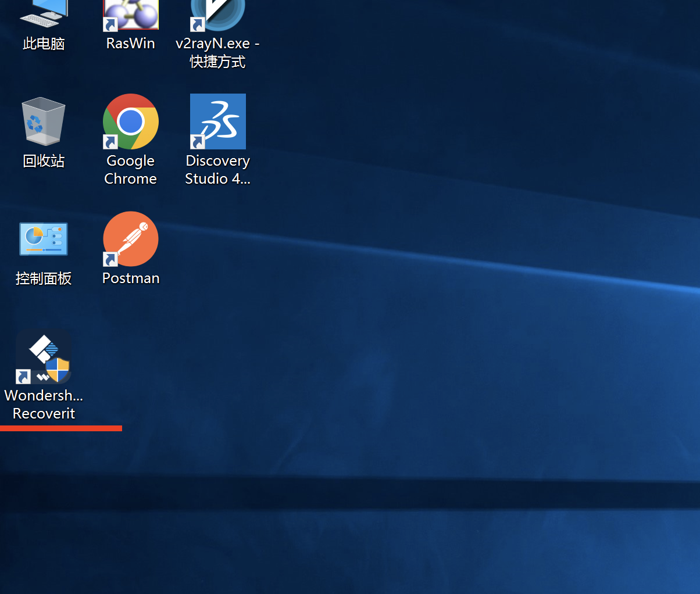Click the '回收站' label text

point(44,161)
